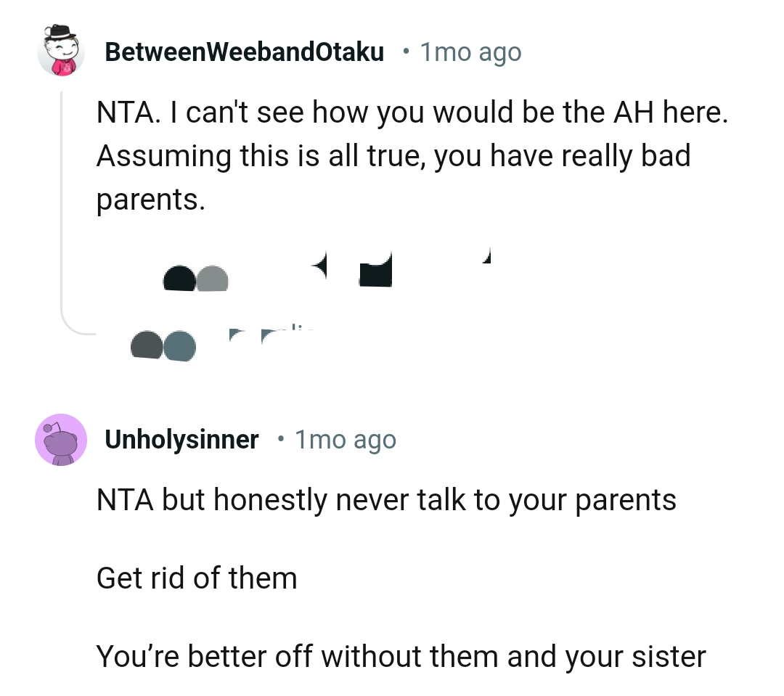Click the '1mo ago' timestamp on Unholysinner's comment

pyautogui.click(x=345, y=438)
